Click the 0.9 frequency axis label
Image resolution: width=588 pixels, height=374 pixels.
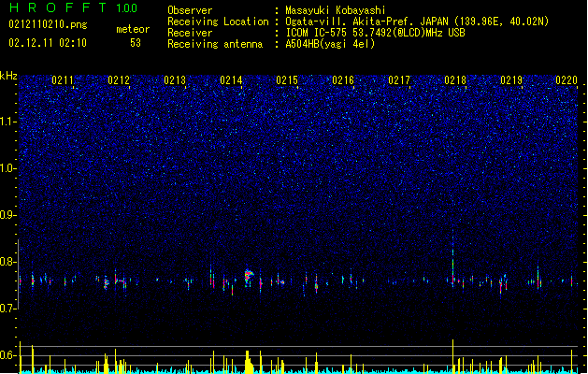tap(7, 215)
